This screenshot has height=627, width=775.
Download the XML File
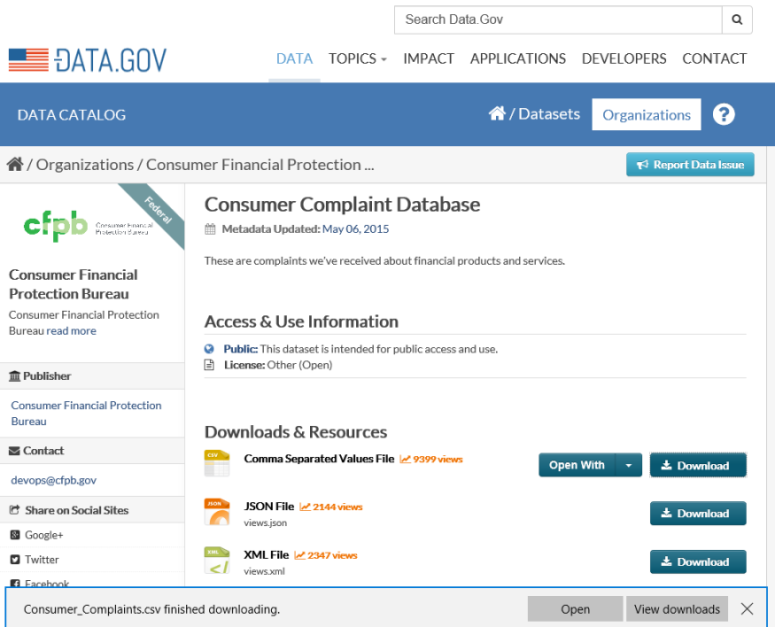698,562
